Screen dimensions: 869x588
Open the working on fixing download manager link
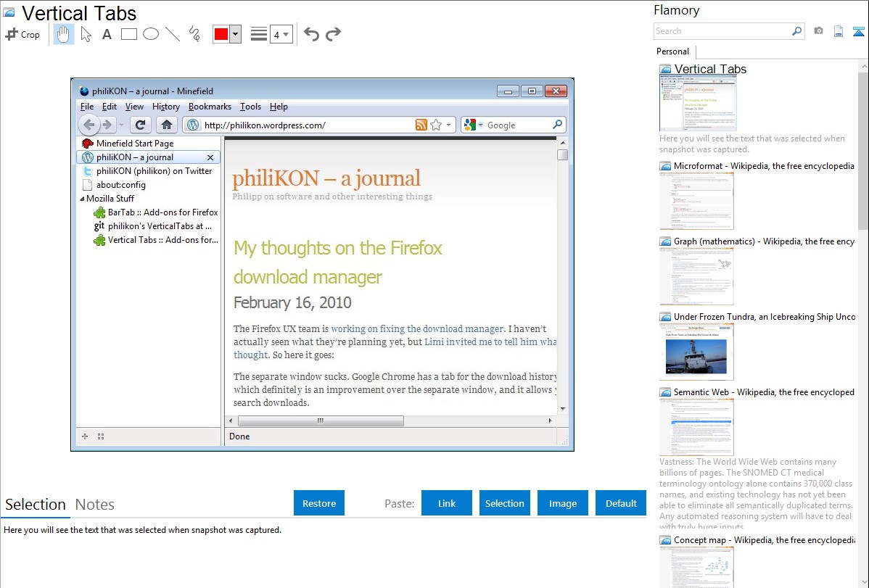(417, 328)
